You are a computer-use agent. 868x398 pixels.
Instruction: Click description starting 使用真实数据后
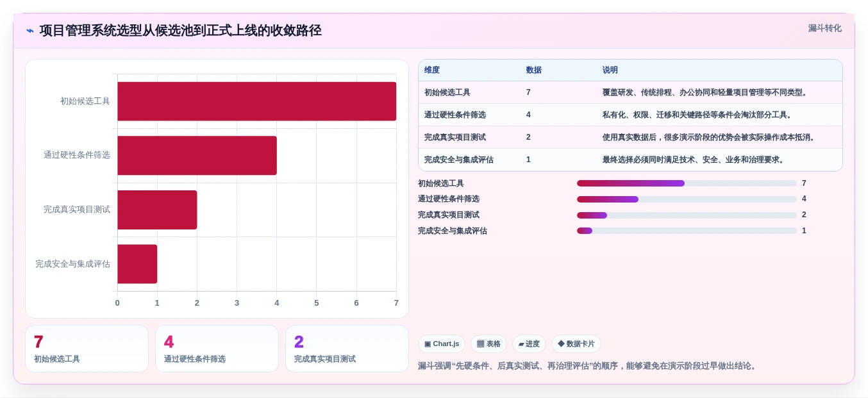(710, 137)
